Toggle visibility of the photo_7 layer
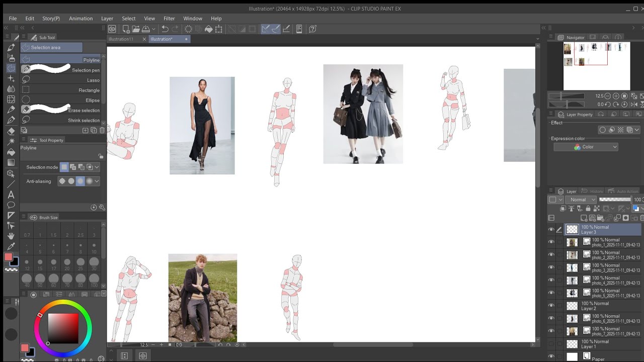 [551, 331]
